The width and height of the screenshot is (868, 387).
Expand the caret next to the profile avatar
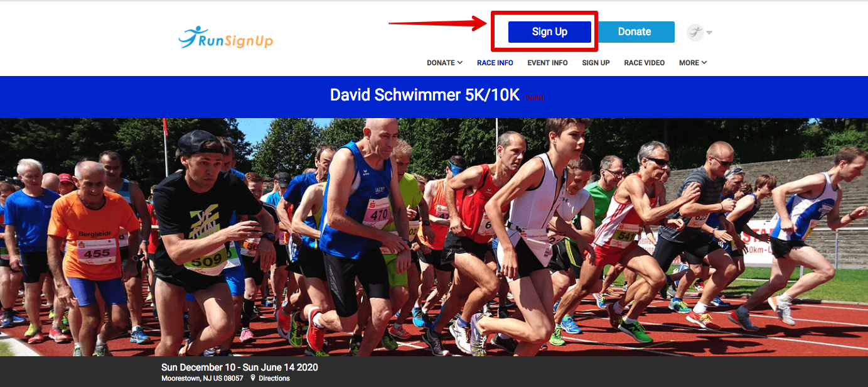point(709,33)
